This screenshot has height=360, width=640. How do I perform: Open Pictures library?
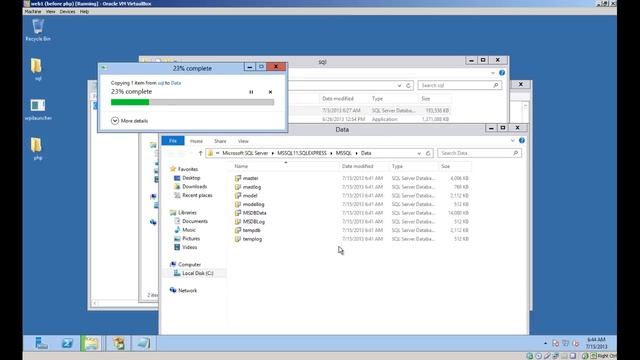pyautogui.click(x=191, y=238)
